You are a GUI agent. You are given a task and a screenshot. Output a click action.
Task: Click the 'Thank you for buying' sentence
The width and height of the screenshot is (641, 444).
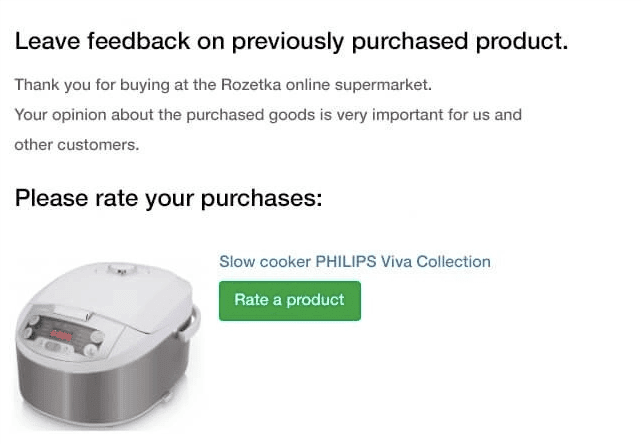(x=223, y=85)
